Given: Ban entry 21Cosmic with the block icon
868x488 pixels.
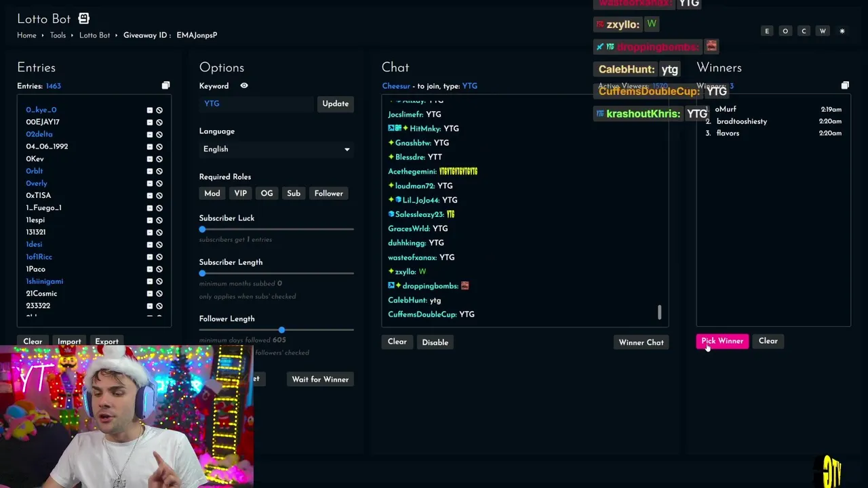Looking at the screenshot, I should [159, 293].
